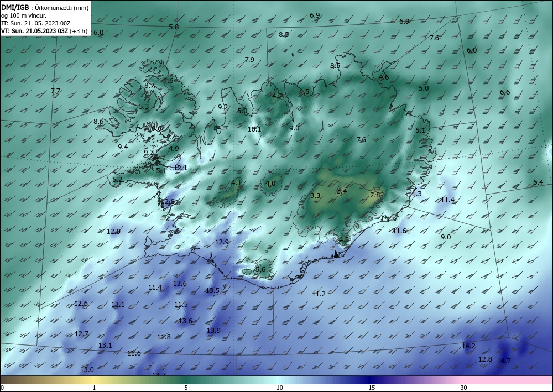This screenshot has width=553, height=392.
Task: Click the value 9.3 on the map
Action: [x=149, y=152]
